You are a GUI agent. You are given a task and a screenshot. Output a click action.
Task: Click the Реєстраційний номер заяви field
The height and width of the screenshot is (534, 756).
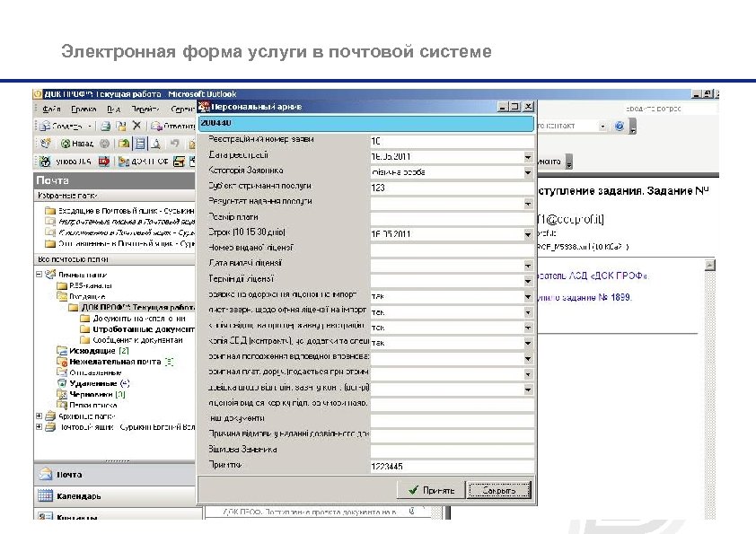pos(452,141)
